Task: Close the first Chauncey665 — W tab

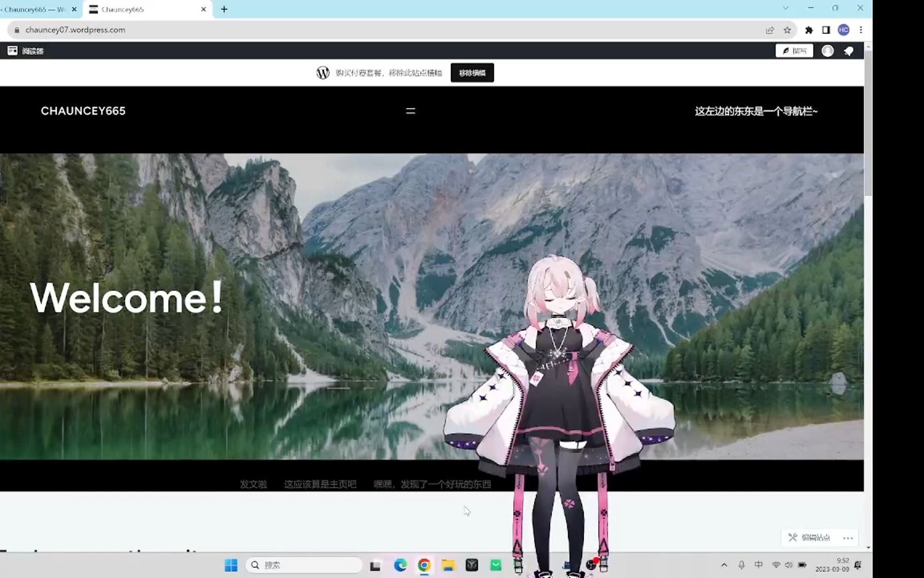Action: 74,9
